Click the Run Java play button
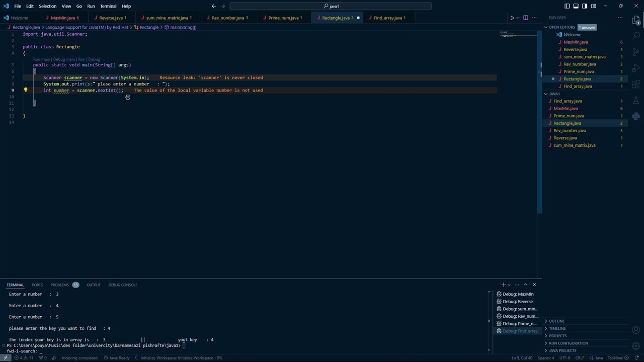 512,18
